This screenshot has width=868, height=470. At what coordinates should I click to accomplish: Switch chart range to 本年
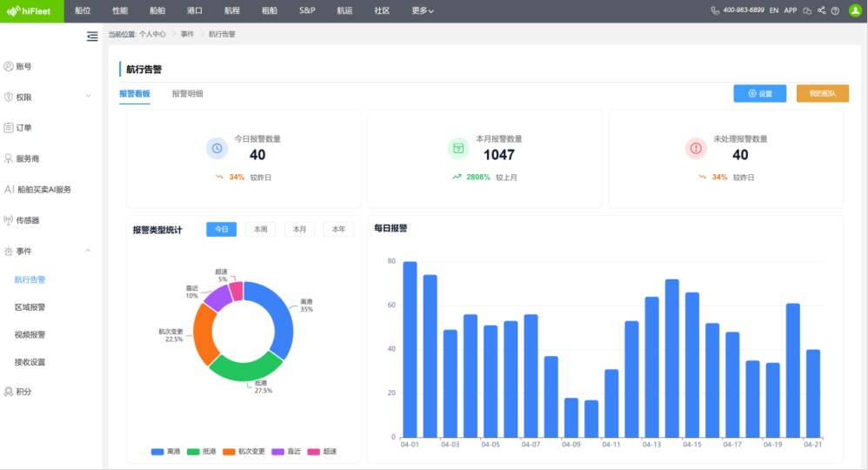point(338,230)
